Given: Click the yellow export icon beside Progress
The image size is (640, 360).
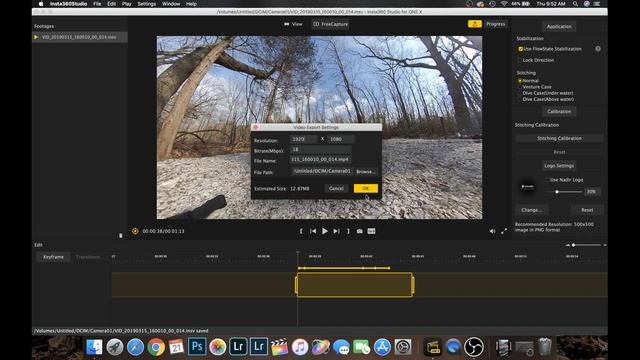Looking at the screenshot, I should pyautogui.click(x=475, y=24).
